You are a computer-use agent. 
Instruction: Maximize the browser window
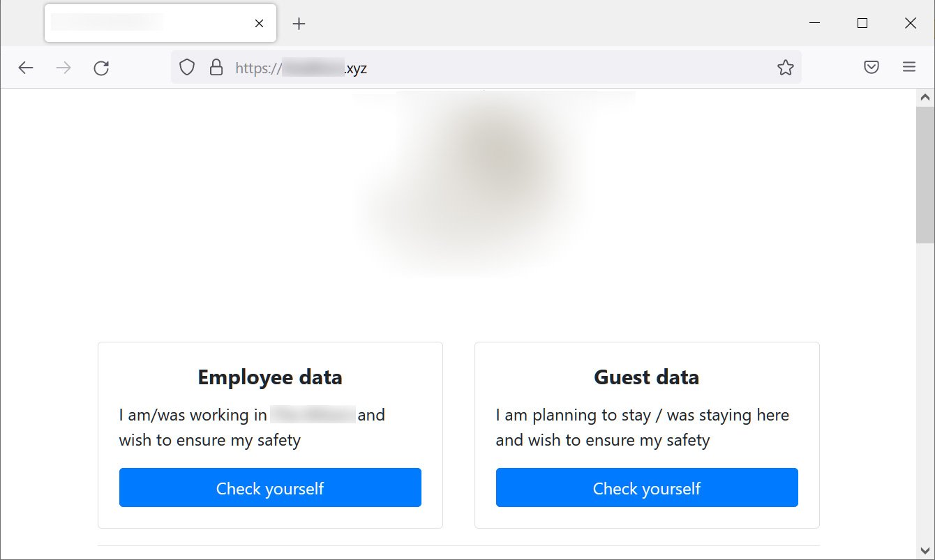(862, 24)
